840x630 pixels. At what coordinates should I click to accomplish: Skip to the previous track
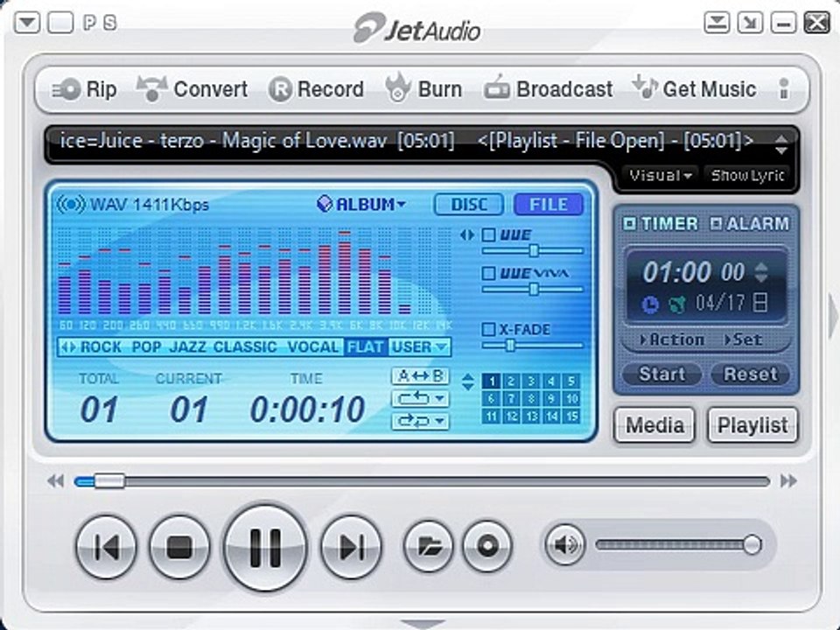pos(106,547)
